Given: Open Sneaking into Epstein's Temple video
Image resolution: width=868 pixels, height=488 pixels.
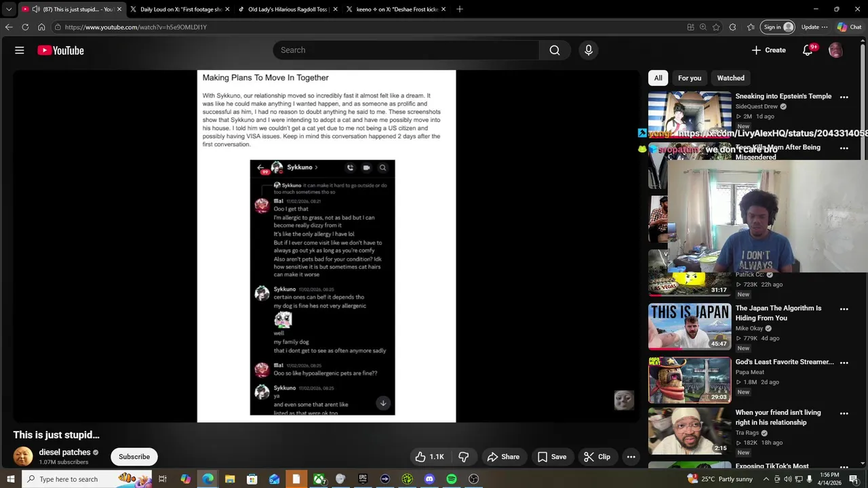Looking at the screenshot, I should pyautogui.click(x=783, y=96).
